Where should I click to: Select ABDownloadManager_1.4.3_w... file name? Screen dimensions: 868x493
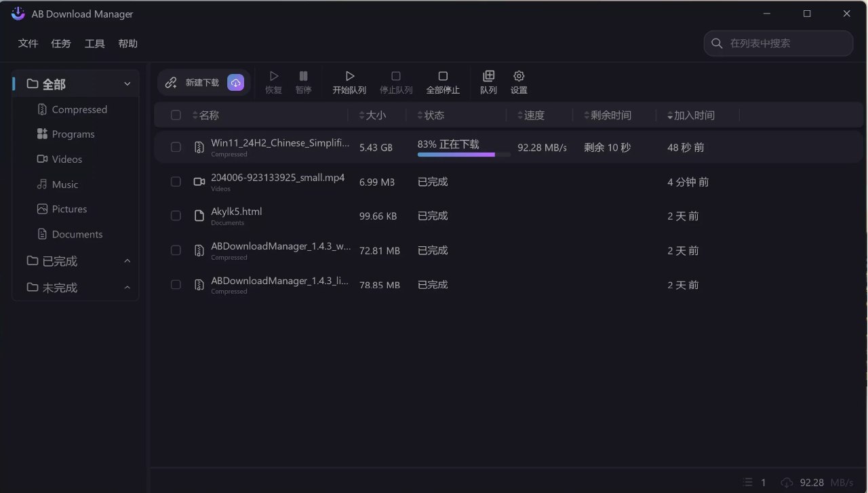[281, 246]
